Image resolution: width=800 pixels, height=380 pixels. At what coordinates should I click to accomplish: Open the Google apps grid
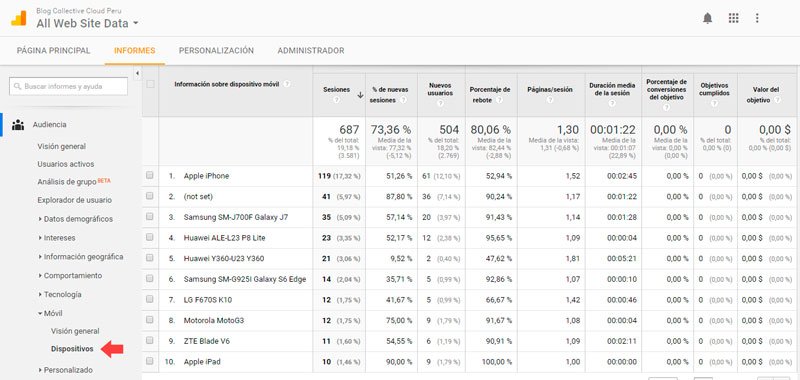click(734, 18)
